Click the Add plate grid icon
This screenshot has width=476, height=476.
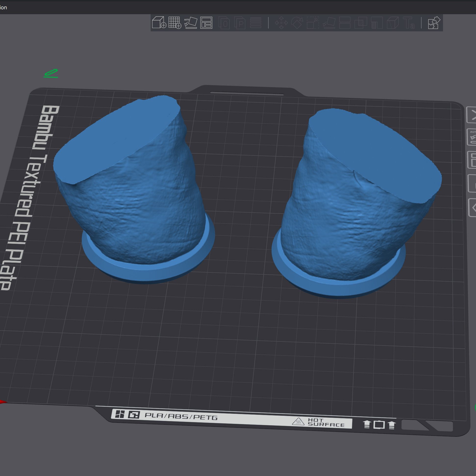click(175, 23)
